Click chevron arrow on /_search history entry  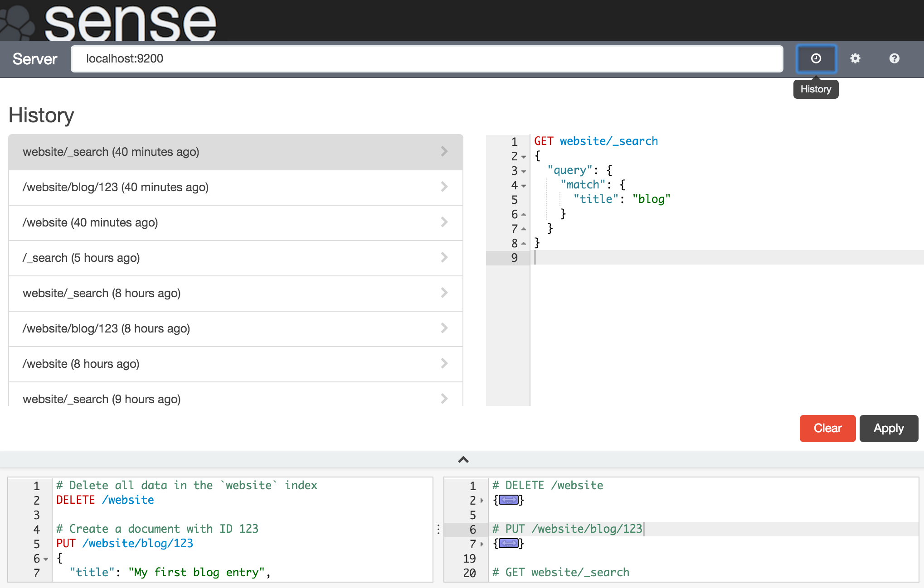[x=444, y=258]
